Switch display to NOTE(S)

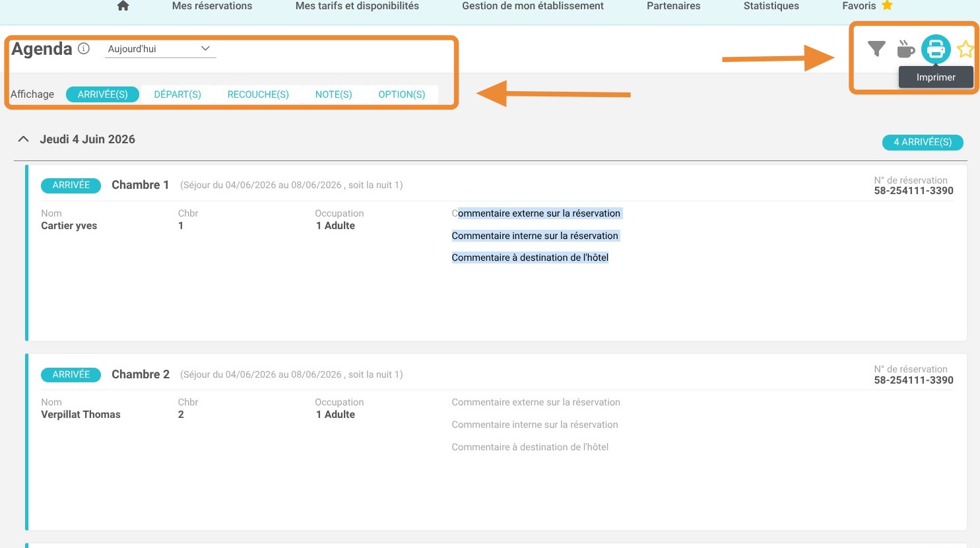coord(333,94)
